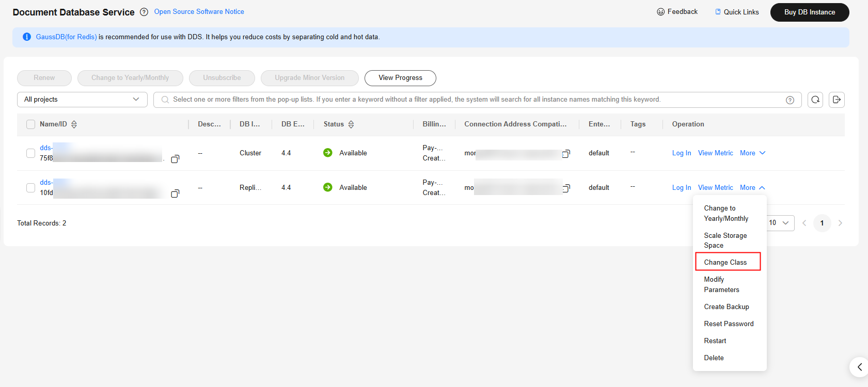Click the greyed Change to Yearly/Monthly toolbar button
This screenshot has width=868, height=387.
pyautogui.click(x=130, y=78)
